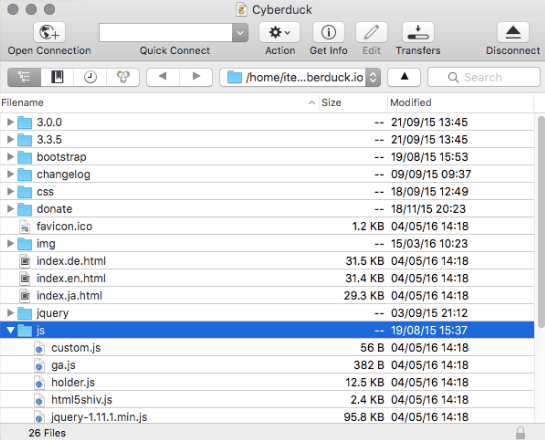Select the jquery folder name
The width and height of the screenshot is (545, 440).
pyautogui.click(x=52, y=313)
